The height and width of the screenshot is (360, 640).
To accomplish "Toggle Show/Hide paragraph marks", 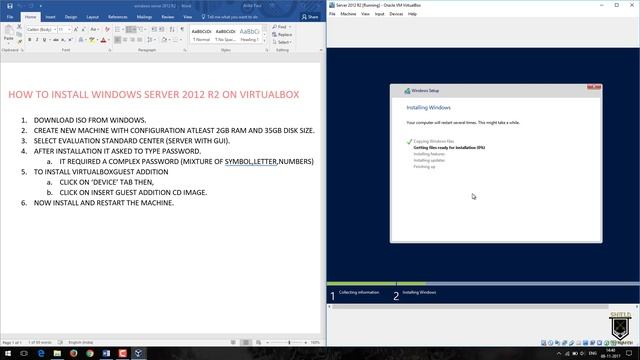I will [x=182, y=29].
